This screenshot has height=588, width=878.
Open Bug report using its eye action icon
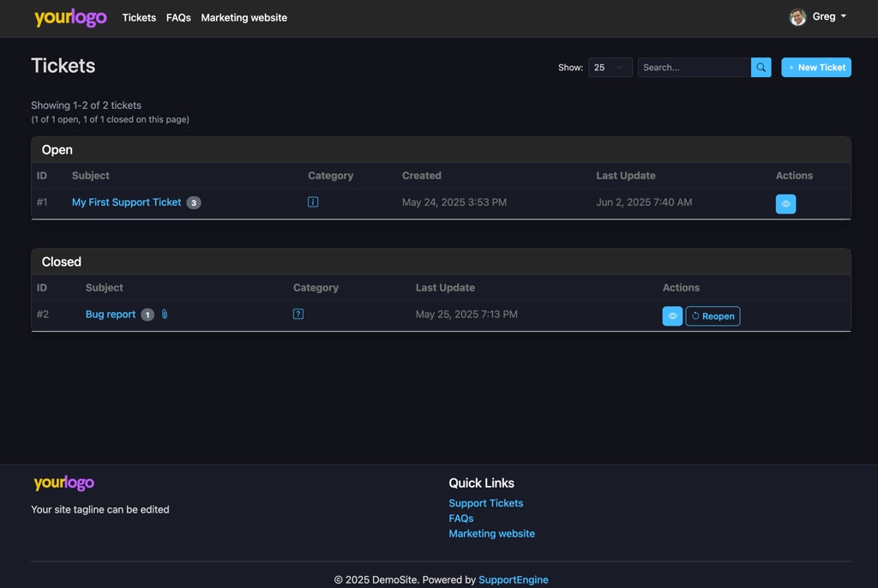pyautogui.click(x=672, y=315)
